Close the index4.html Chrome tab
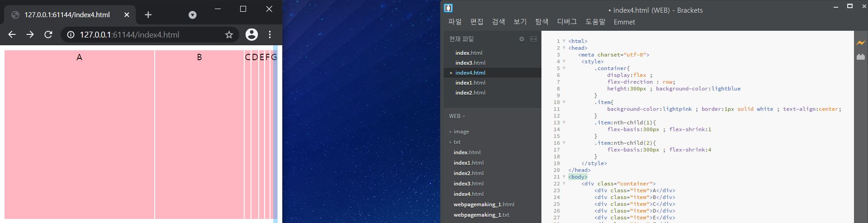This screenshot has height=223, width=868. 127,15
